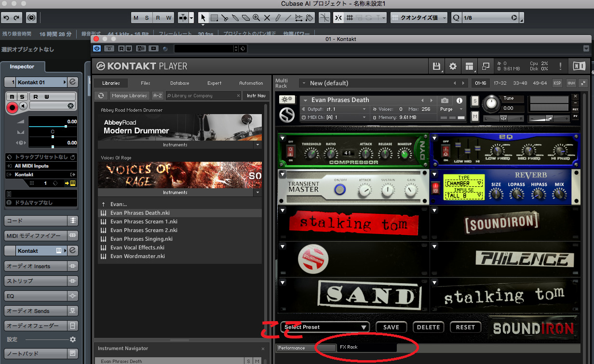Click the Tune knob

[491, 103]
